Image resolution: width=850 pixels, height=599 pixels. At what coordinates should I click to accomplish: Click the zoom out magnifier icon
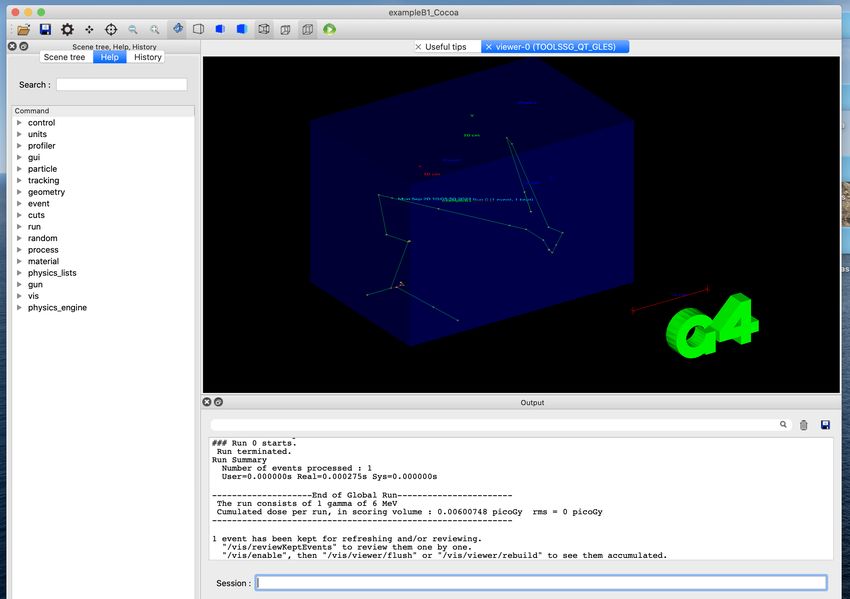coord(133,29)
